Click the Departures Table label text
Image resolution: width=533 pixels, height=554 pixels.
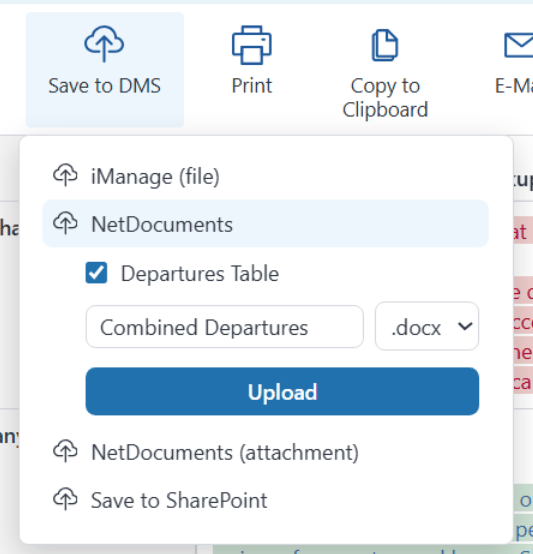(x=200, y=273)
